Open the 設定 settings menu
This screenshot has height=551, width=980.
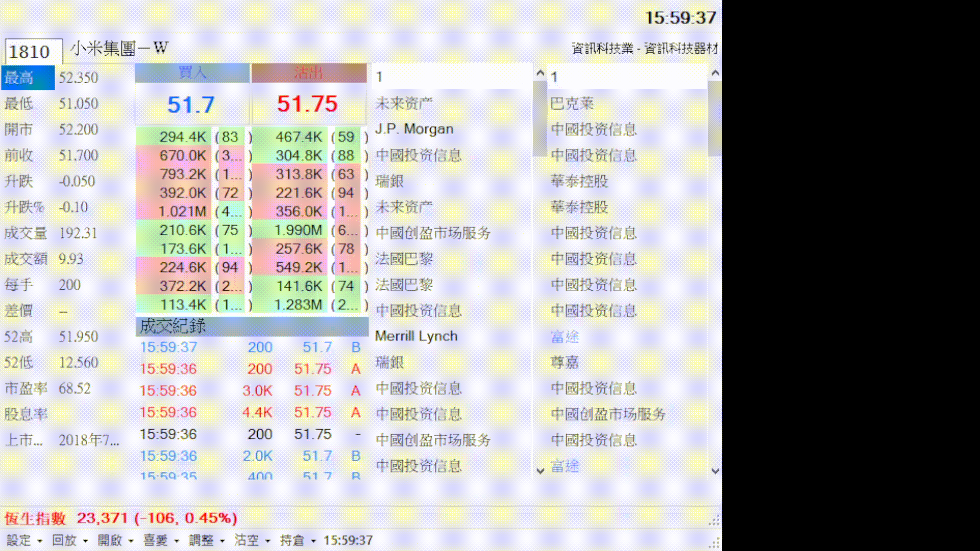pos(24,540)
